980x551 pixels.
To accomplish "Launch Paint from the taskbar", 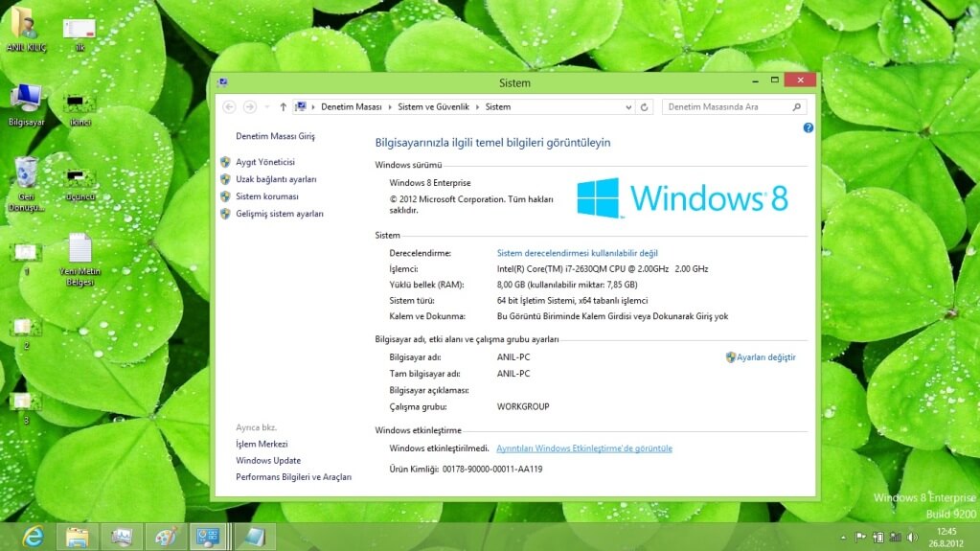I will tap(165, 537).
